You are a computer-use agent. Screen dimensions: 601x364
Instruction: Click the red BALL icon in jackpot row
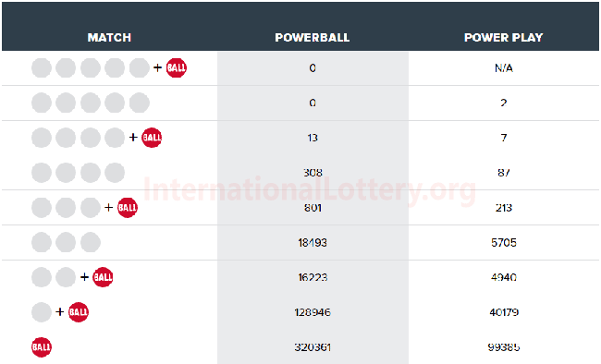click(177, 67)
